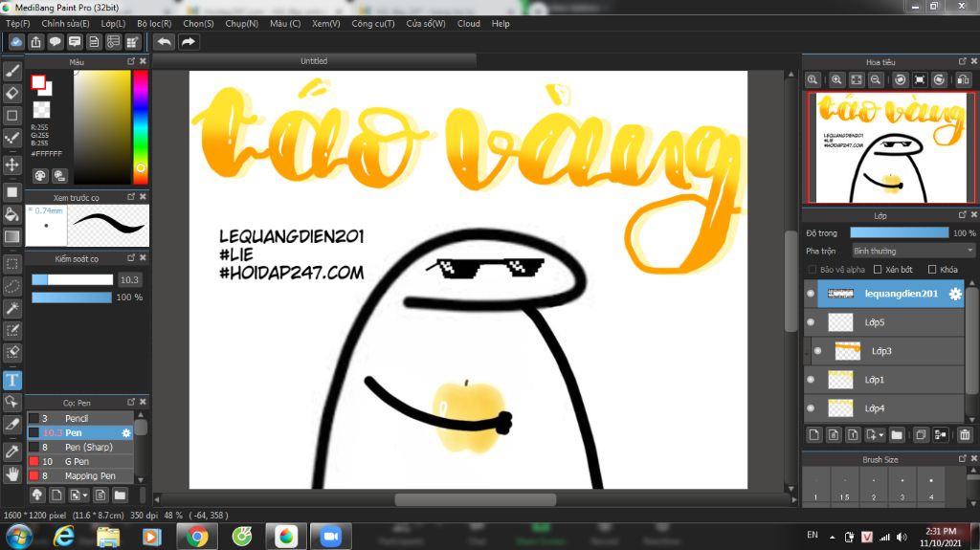This screenshot has height=550, width=980.
Task: Zoom in on the navigator panel
Action: pos(836,79)
